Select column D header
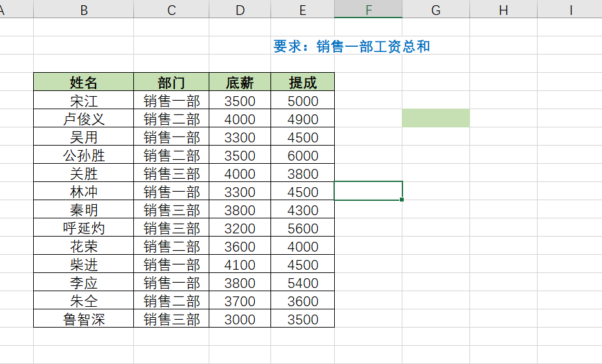Image resolution: width=602 pixels, height=364 pixels. coord(240,9)
